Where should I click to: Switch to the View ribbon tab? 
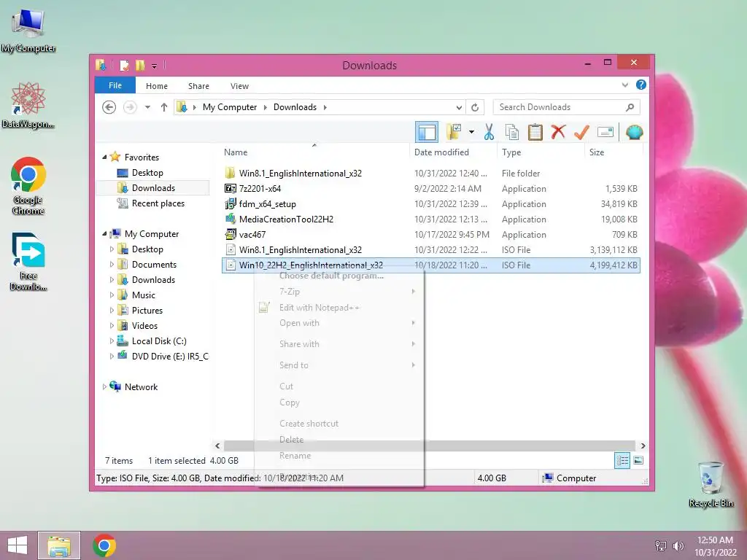pos(239,86)
